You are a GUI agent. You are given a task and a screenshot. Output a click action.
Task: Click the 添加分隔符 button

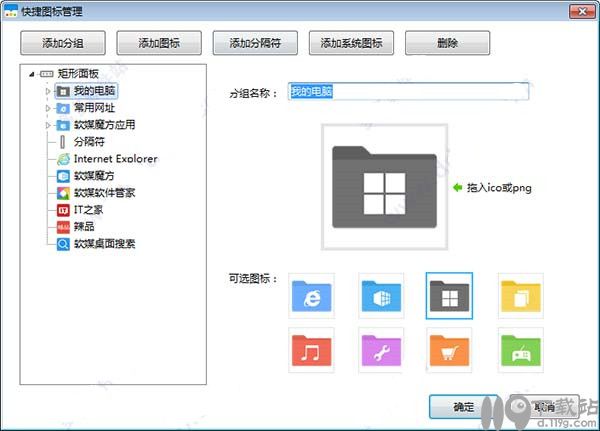pyautogui.click(x=255, y=43)
